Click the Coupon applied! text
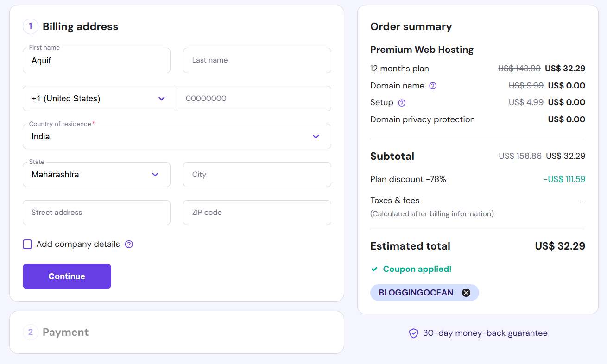 (x=417, y=269)
